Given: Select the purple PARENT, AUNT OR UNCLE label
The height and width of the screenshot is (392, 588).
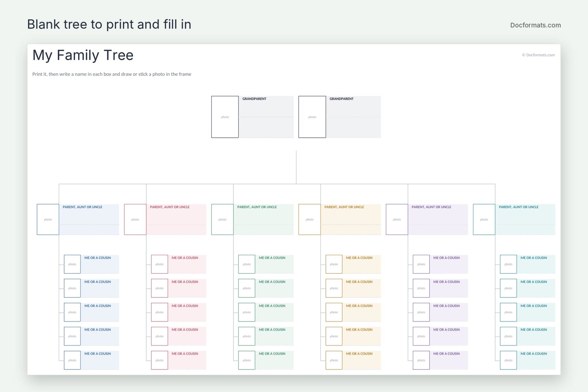Looking at the screenshot, I should point(431,207).
